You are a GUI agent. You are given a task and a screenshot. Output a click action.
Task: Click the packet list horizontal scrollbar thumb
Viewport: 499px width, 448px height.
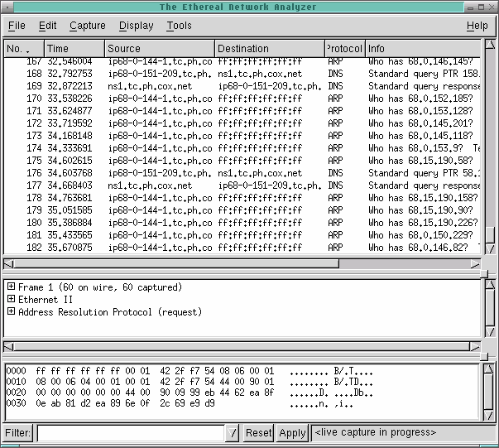[x=176, y=263]
